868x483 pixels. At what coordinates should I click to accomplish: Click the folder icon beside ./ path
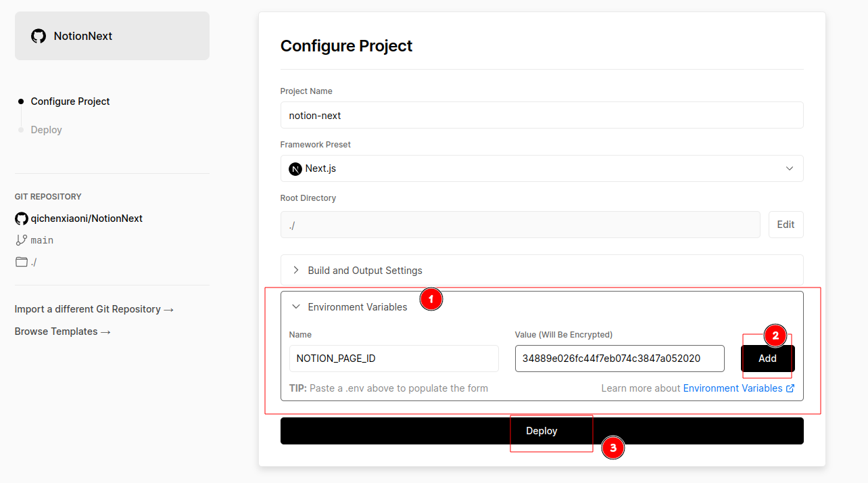(22, 262)
